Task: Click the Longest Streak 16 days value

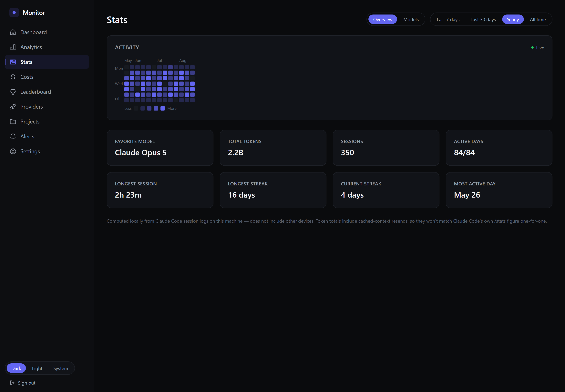Action: tap(241, 195)
